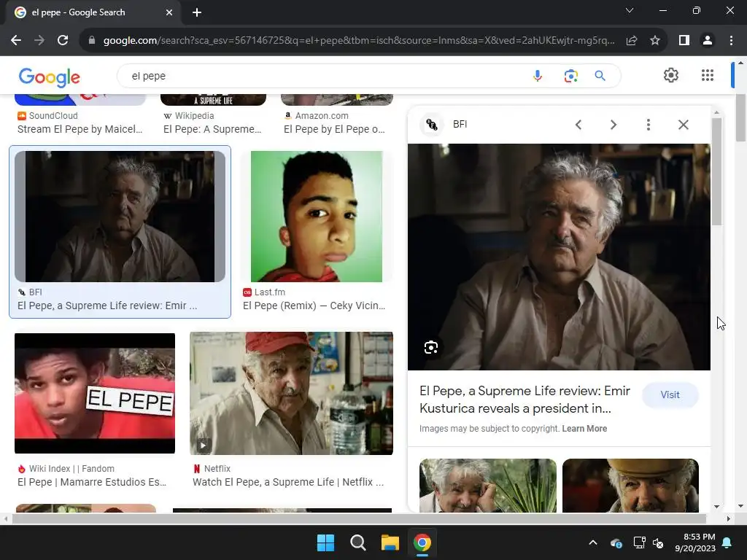Click the voice search microphone icon
Viewport: 747px width, 560px height.
coord(538,76)
